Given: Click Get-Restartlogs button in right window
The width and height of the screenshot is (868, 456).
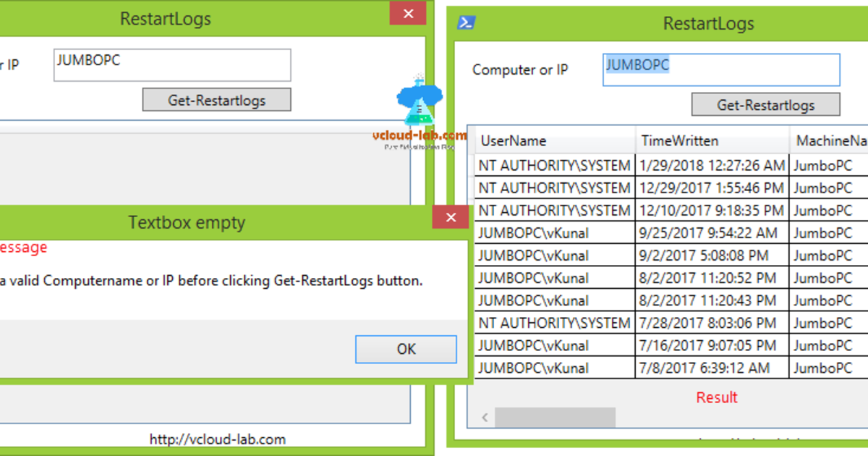Looking at the screenshot, I should [x=765, y=104].
